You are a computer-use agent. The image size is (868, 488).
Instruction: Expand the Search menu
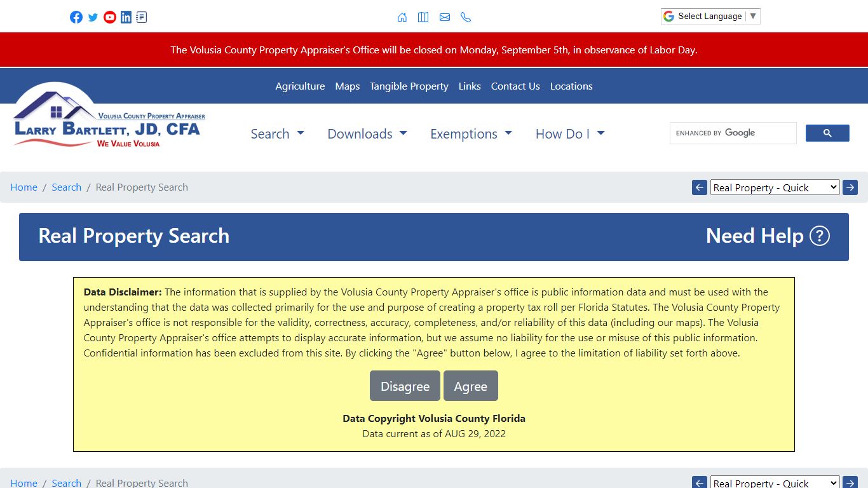pyautogui.click(x=277, y=134)
